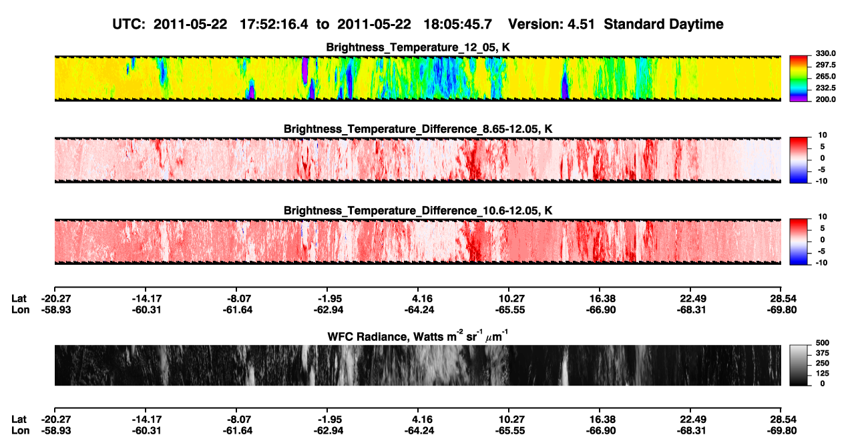The width and height of the screenshot is (868, 445).
Task: Click the 'Lon' label below WFC Radiance strip
Action: tap(19, 430)
